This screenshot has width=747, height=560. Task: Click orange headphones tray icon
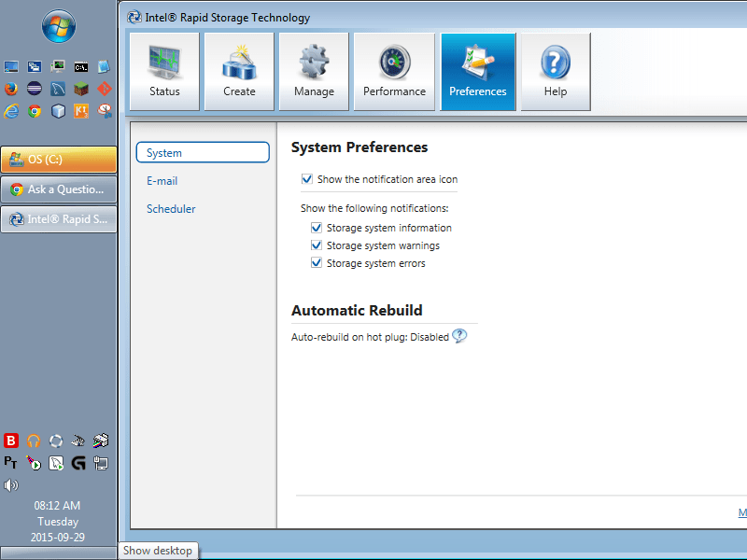(34, 441)
